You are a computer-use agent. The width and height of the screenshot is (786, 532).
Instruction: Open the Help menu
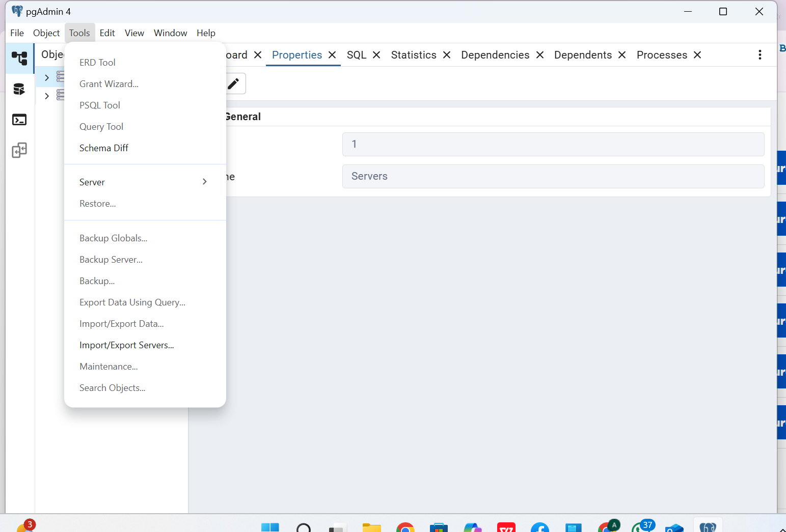click(x=206, y=33)
